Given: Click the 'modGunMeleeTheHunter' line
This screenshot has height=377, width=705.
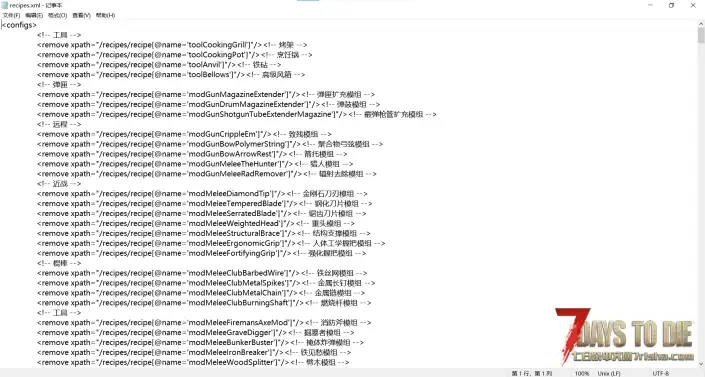Looking at the screenshot, I should pos(195,164).
